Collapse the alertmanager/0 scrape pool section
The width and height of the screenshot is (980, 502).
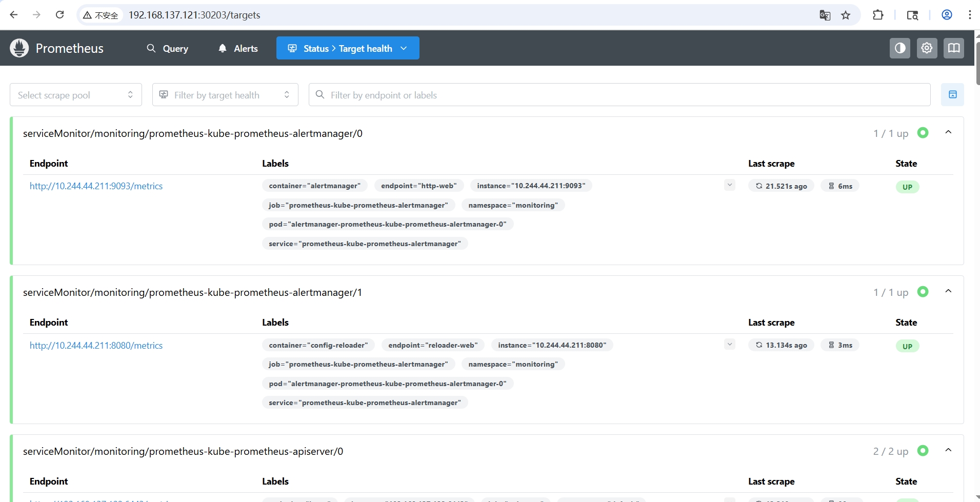(948, 133)
